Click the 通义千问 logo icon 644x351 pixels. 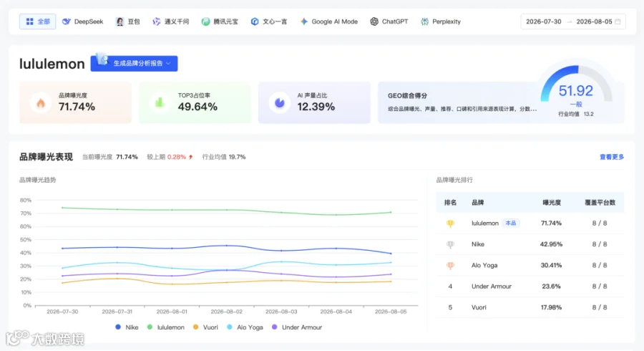156,21
